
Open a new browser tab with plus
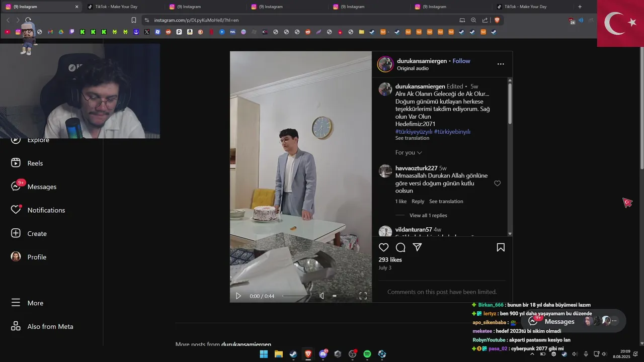coord(580,7)
